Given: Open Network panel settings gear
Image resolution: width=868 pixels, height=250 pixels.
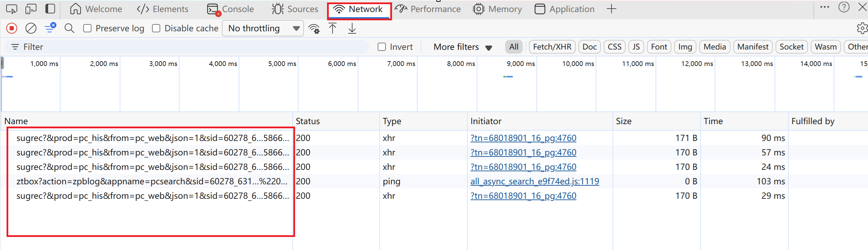Looking at the screenshot, I should tap(862, 28).
